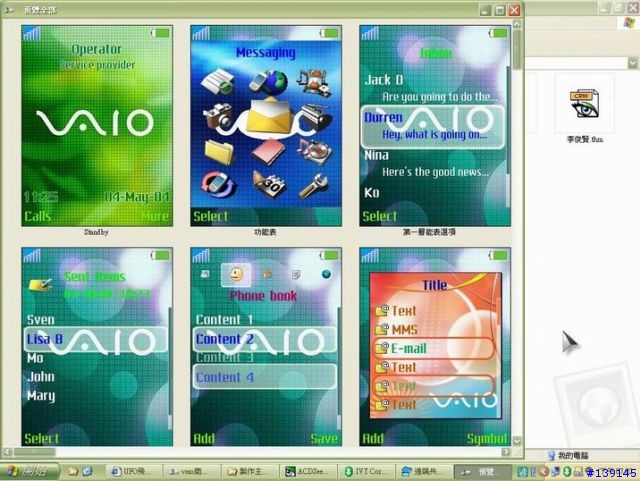This screenshot has height=481, width=640.
Task: Click the calendar organizer icon in menu preview
Action: [x=268, y=184]
